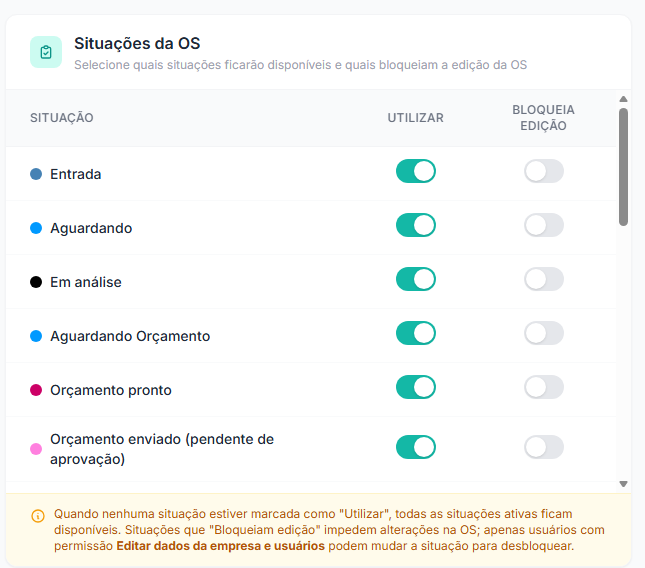Disable Utilizar for Entrada

pos(416,171)
